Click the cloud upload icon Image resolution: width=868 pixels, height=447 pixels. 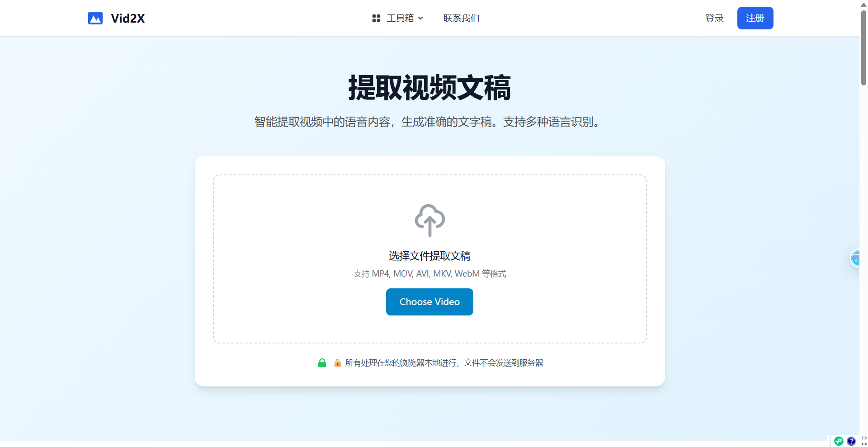point(429,220)
